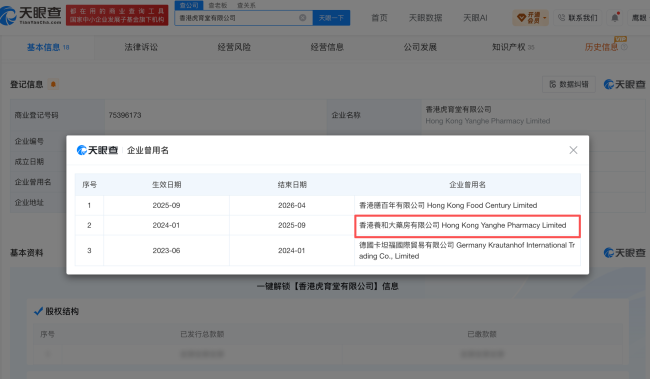Click the 天眼一下 search button
650x379 pixels.
point(331,18)
